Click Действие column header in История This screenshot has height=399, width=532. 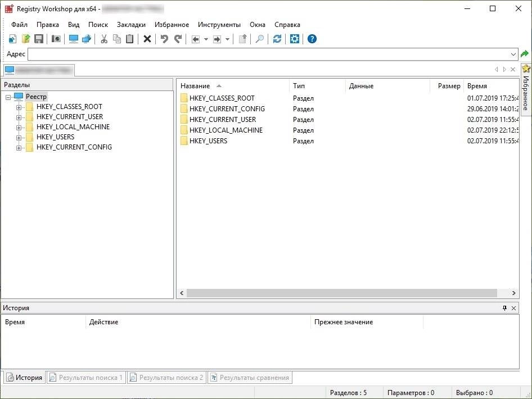click(198, 321)
